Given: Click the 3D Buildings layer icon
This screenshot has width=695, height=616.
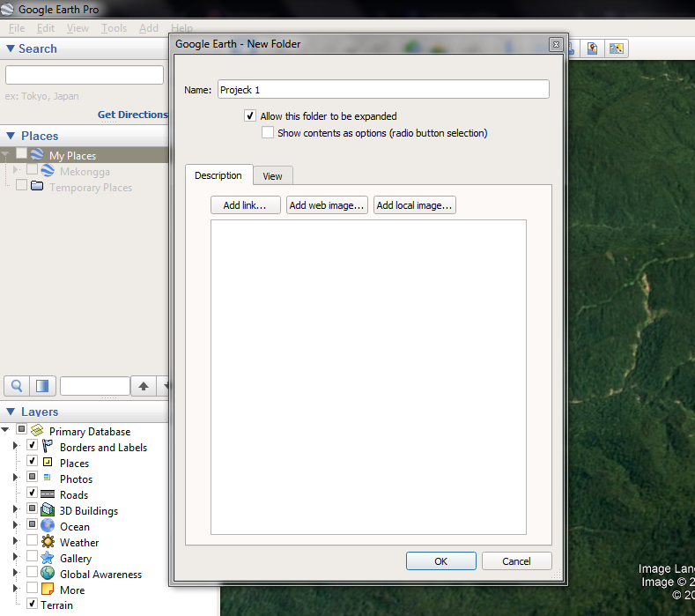Looking at the screenshot, I should (48, 509).
